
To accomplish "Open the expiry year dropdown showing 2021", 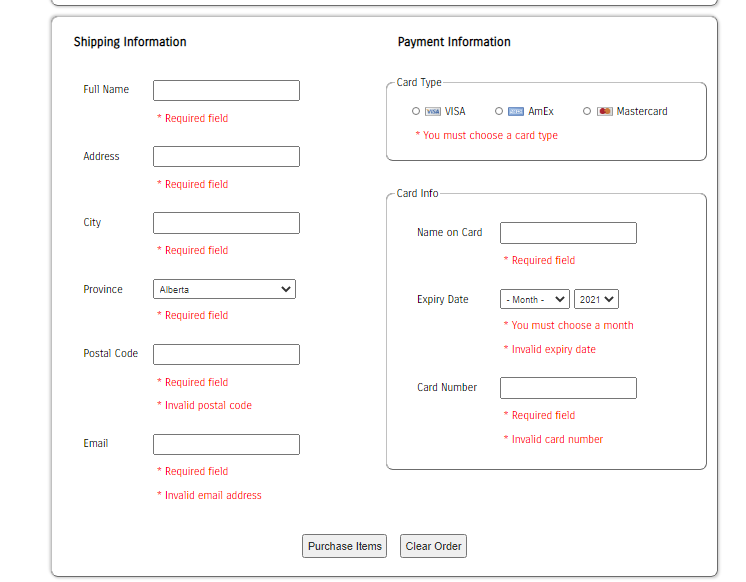I will pos(596,299).
